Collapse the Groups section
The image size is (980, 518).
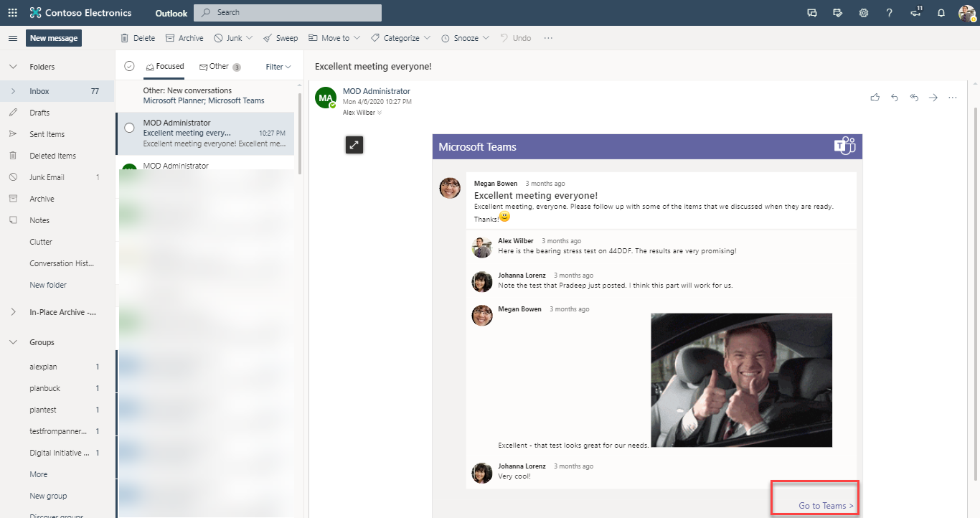coord(13,342)
